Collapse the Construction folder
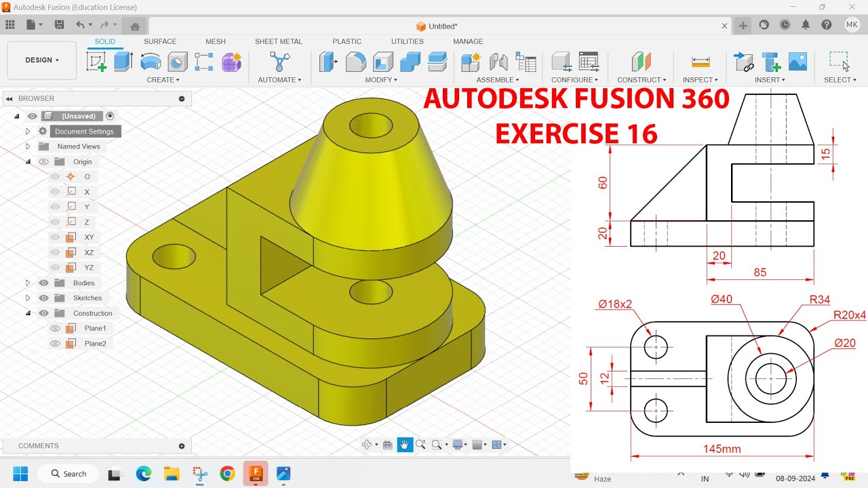The width and height of the screenshot is (868, 488). coord(28,313)
